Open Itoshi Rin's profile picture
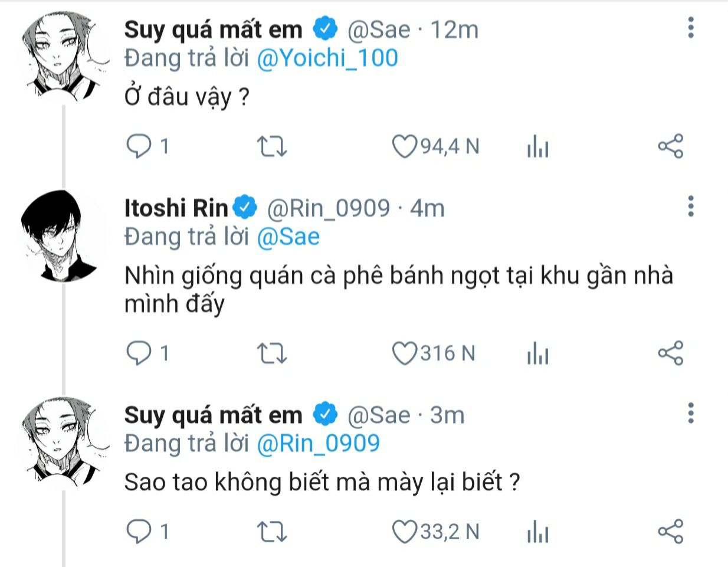Image resolution: width=728 pixels, height=567 pixels. coord(60,235)
